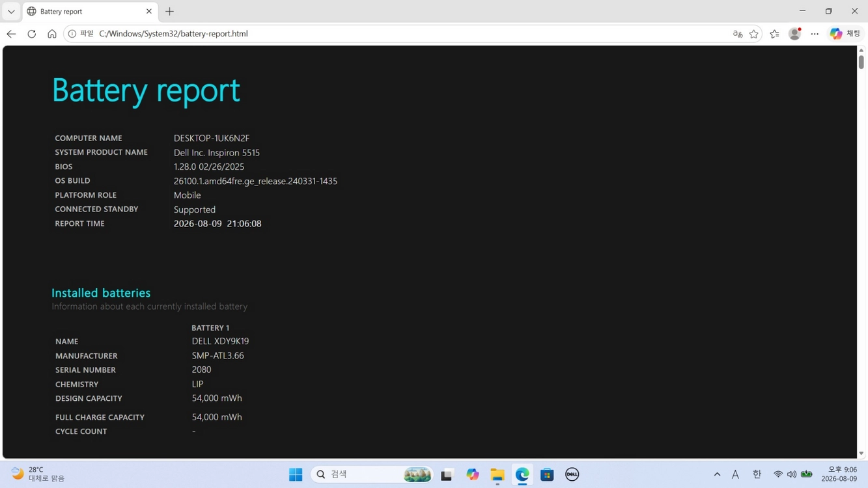The width and height of the screenshot is (868, 488).
Task: Close the Battery report tab
Action: click(148, 11)
